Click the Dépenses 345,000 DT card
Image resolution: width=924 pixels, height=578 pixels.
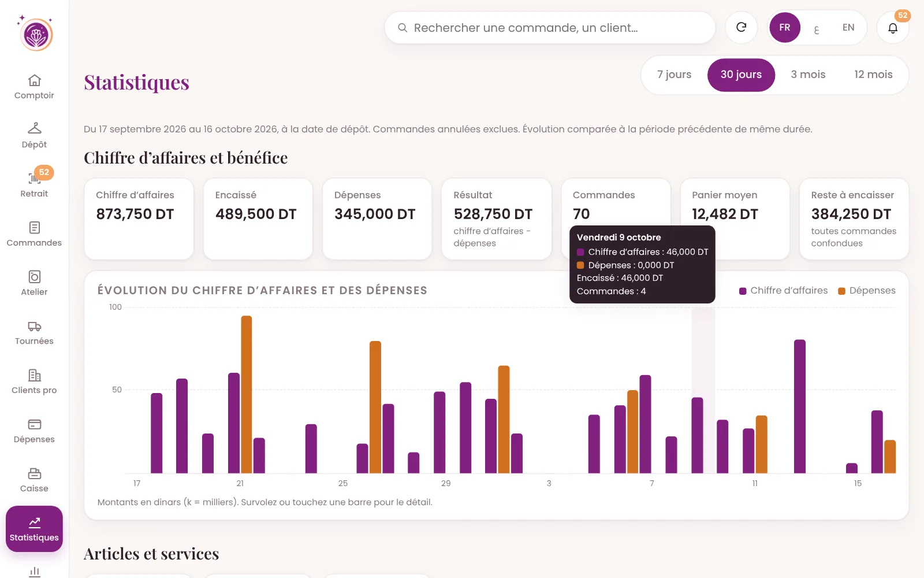tap(377, 219)
